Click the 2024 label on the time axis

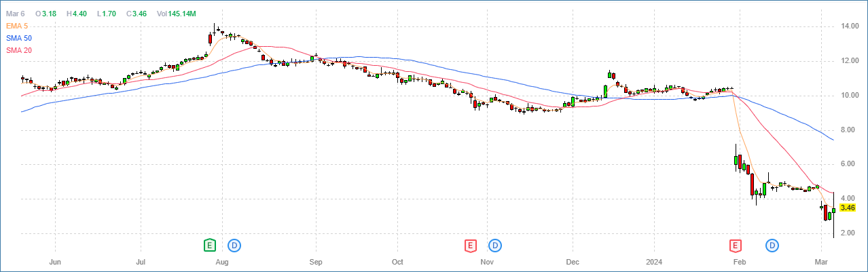pos(654,262)
